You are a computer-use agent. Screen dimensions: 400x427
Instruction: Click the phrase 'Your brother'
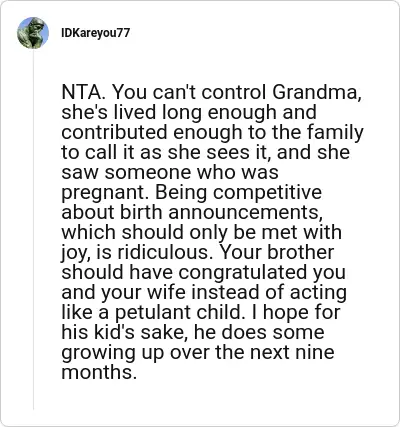(x=276, y=252)
